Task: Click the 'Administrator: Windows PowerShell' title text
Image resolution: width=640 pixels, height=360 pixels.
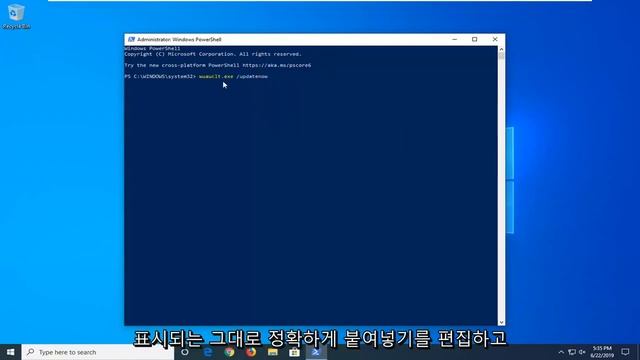Action: click(x=179, y=39)
